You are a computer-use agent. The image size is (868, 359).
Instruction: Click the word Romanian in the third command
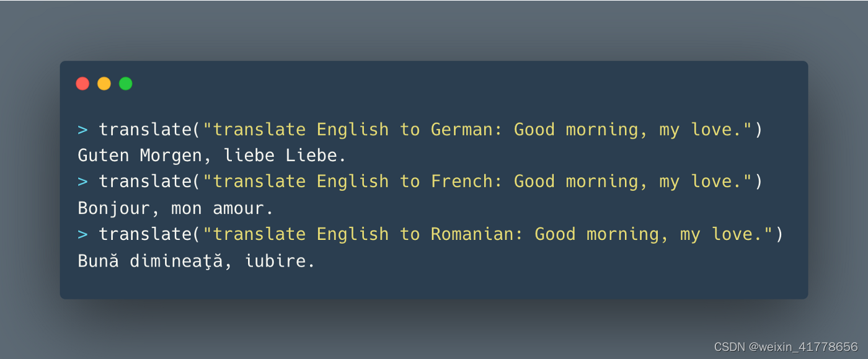pyautogui.click(x=472, y=234)
